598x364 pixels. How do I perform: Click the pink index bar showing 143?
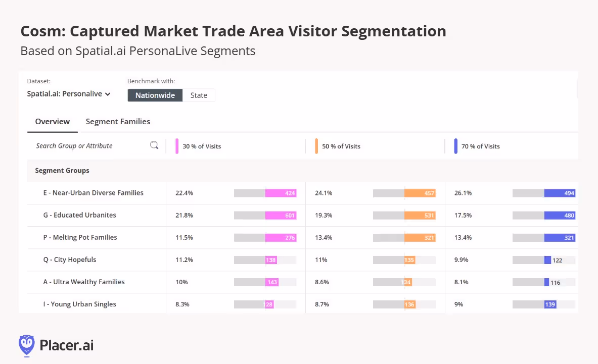[x=272, y=282]
